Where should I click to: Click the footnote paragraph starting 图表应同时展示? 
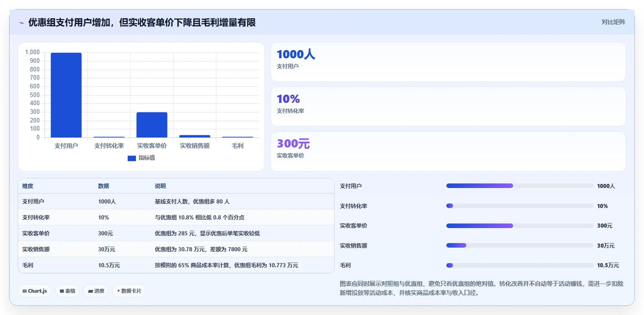point(482,288)
